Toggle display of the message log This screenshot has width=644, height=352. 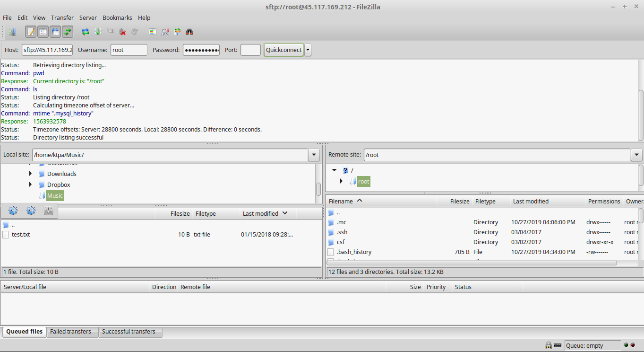click(x=31, y=32)
